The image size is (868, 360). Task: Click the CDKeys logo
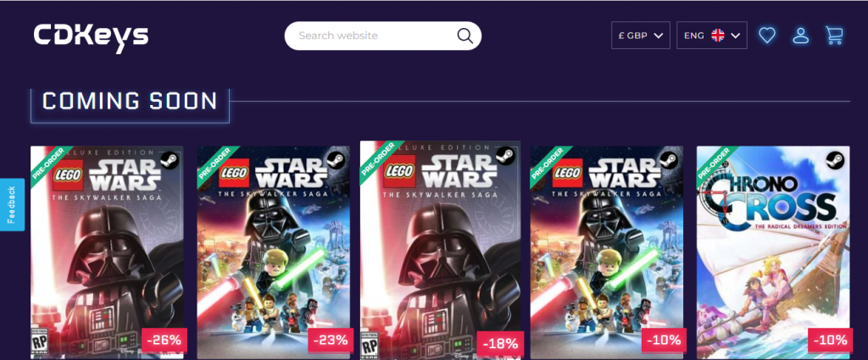(92, 36)
